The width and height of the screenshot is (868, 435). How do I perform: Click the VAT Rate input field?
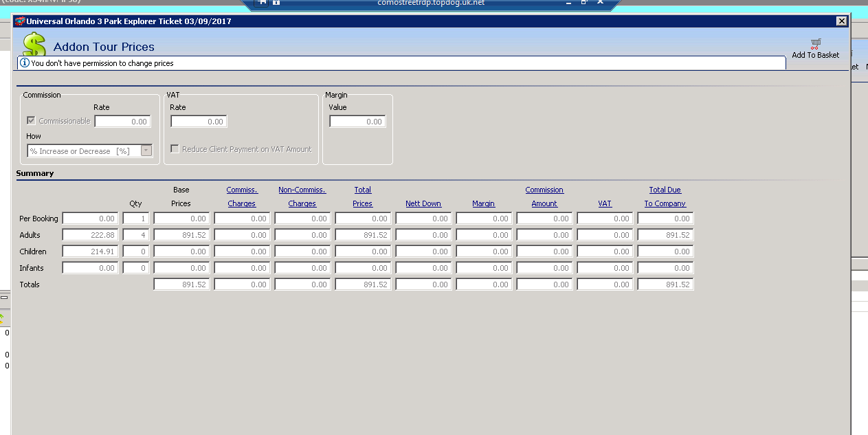(x=199, y=122)
